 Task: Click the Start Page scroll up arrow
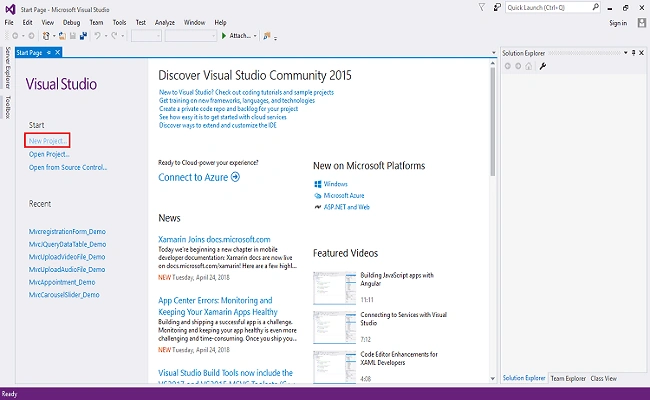pos(492,63)
